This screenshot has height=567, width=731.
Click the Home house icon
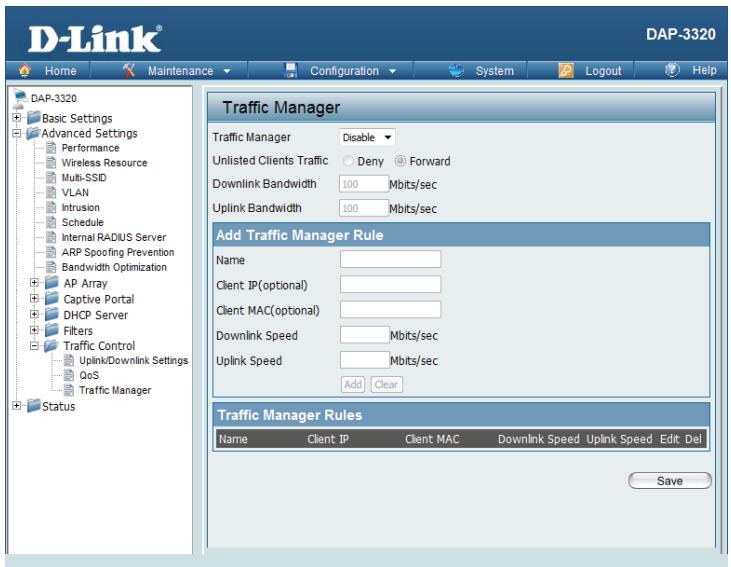tap(24, 70)
